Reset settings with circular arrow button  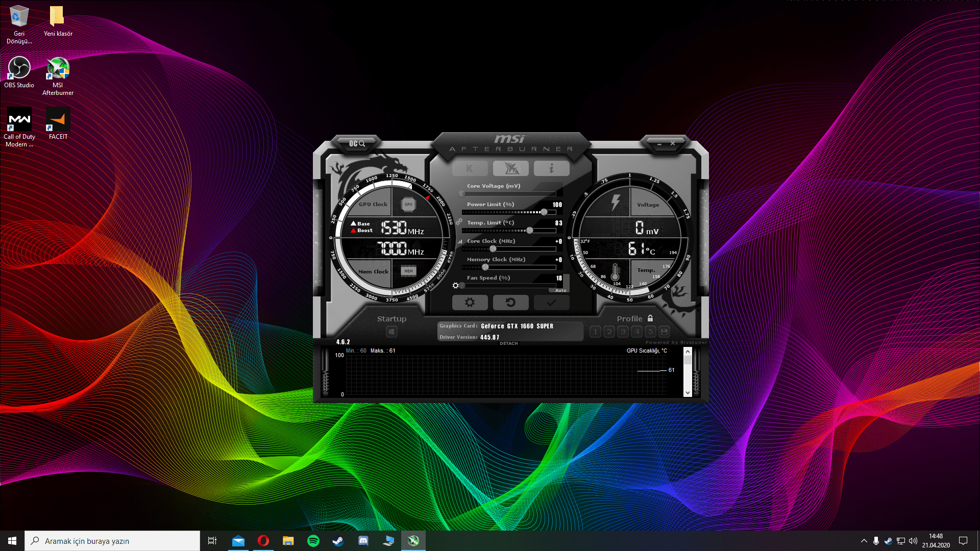click(510, 303)
